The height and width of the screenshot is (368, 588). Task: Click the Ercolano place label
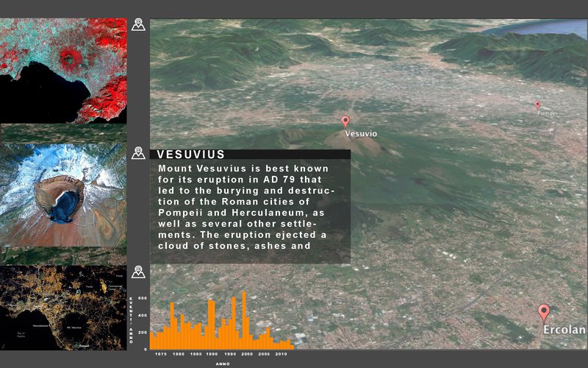point(564,330)
